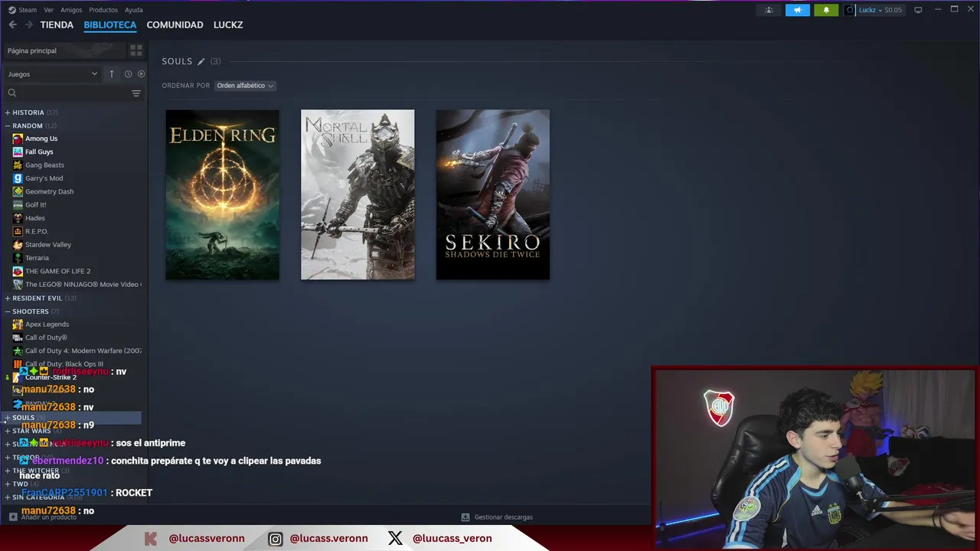
Task: Select THE GAME OF LIFE 2
Action: (x=58, y=271)
